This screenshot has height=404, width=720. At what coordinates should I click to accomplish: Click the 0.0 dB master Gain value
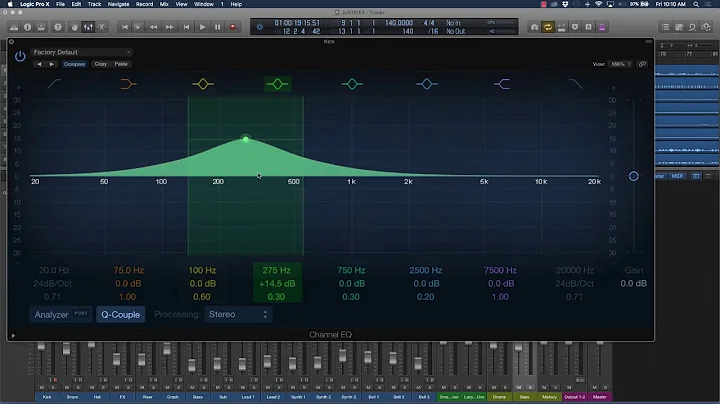click(634, 284)
